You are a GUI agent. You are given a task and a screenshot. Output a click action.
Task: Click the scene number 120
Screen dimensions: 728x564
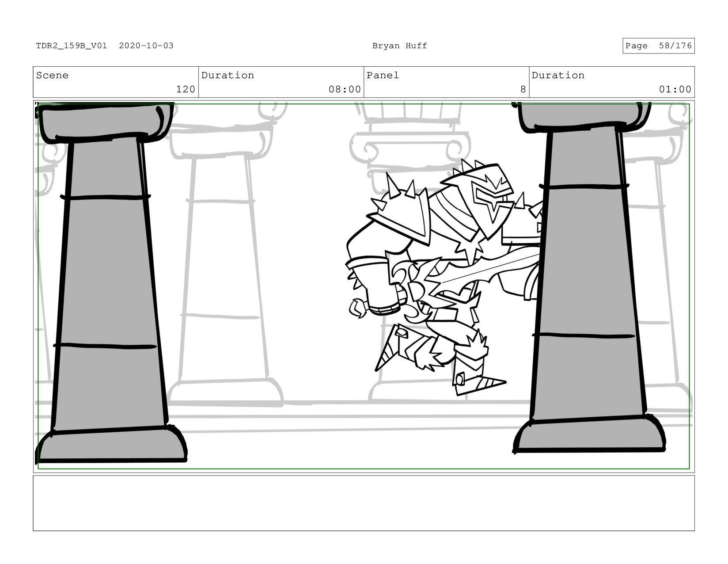point(186,89)
